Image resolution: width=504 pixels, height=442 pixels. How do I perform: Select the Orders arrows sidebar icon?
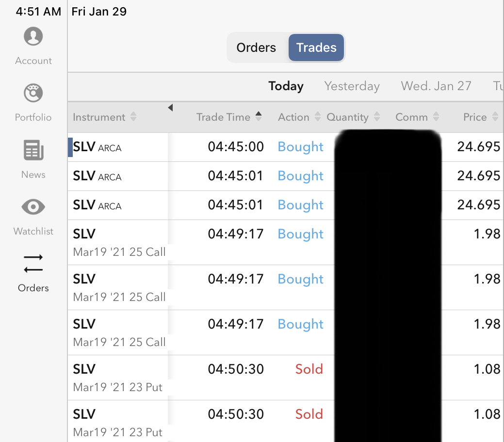click(33, 264)
